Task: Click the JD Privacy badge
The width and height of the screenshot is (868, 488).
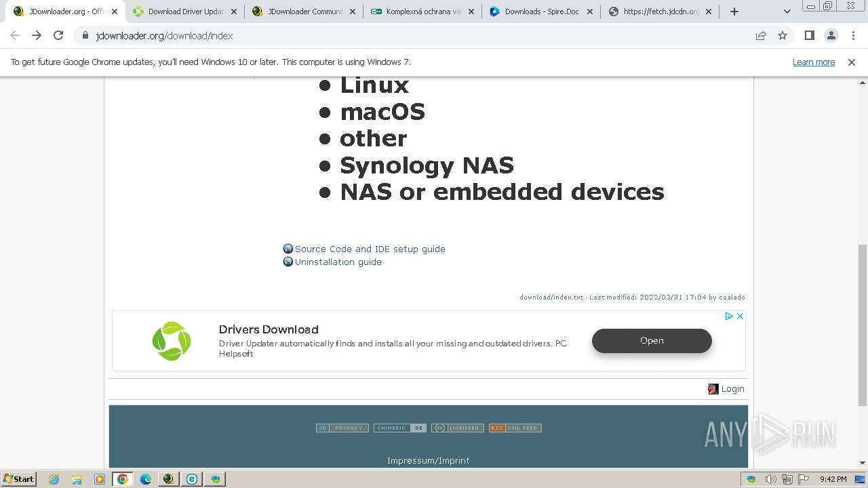Action: [x=342, y=428]
